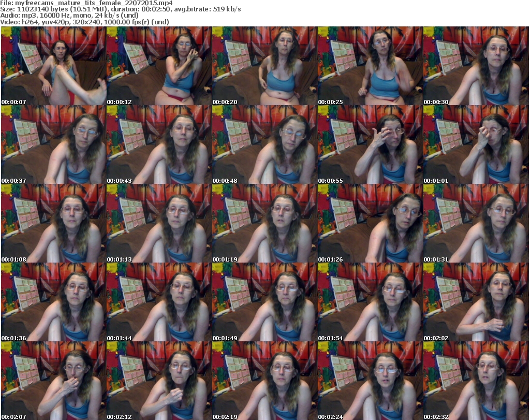Pick the thumbnail timestamped 00:00:30
The width and height of the screenshot is (530, 420).
[x=476, y=66]
